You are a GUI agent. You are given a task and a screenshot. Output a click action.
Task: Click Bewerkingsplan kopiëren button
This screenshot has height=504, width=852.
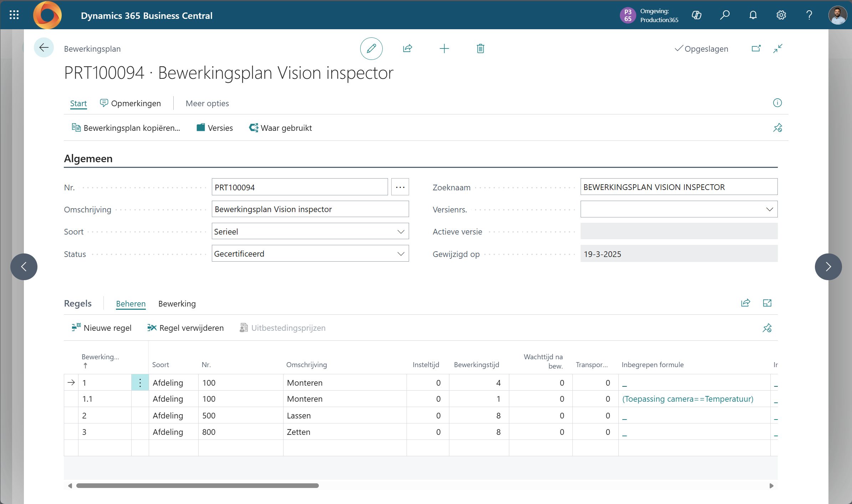point(126,128)
